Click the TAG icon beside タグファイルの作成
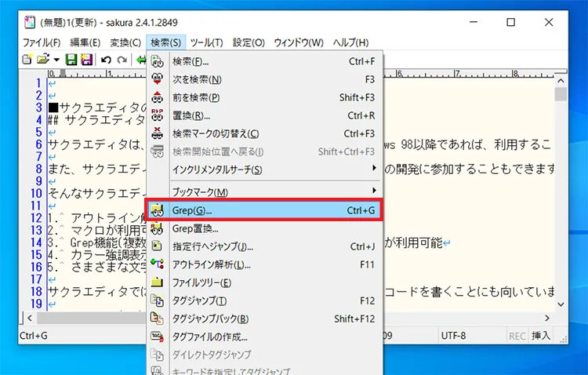 [157, 337]
